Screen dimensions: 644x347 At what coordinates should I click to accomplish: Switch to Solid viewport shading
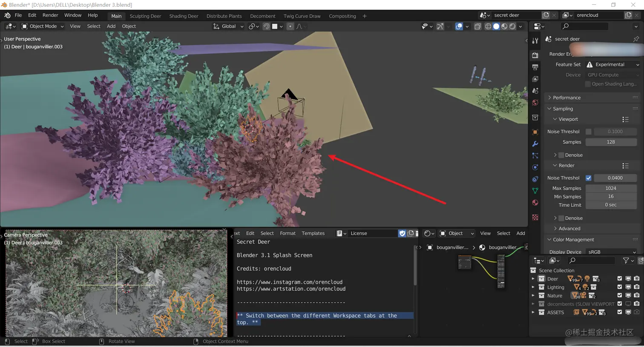click(x=496, y=26)
